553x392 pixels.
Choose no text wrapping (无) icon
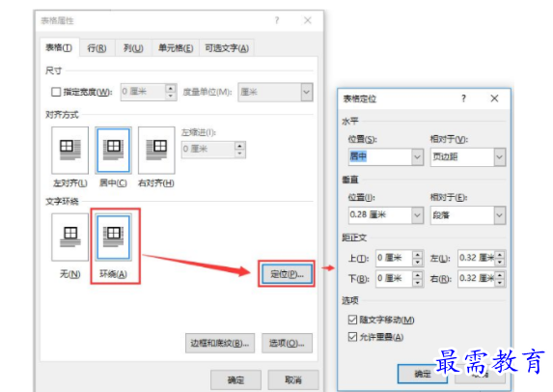coord(69,238)
